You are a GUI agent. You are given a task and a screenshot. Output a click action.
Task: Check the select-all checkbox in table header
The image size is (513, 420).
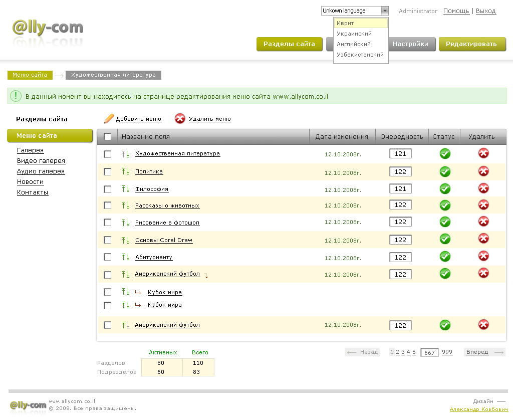[108, 136]
